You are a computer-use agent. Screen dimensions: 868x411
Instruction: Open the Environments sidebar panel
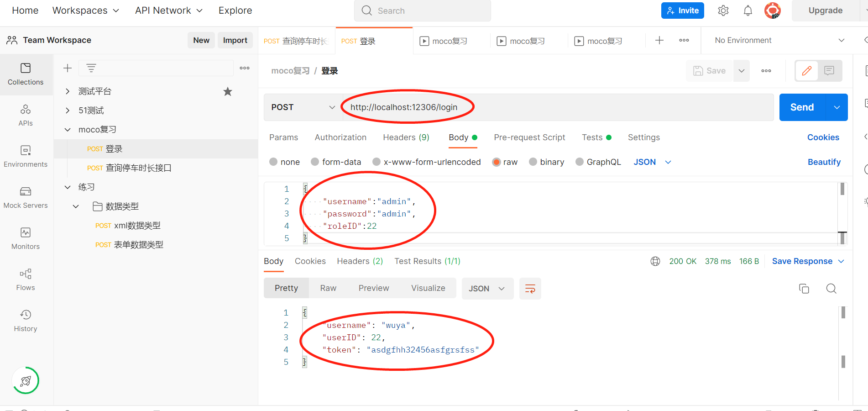tap(26, 157)
